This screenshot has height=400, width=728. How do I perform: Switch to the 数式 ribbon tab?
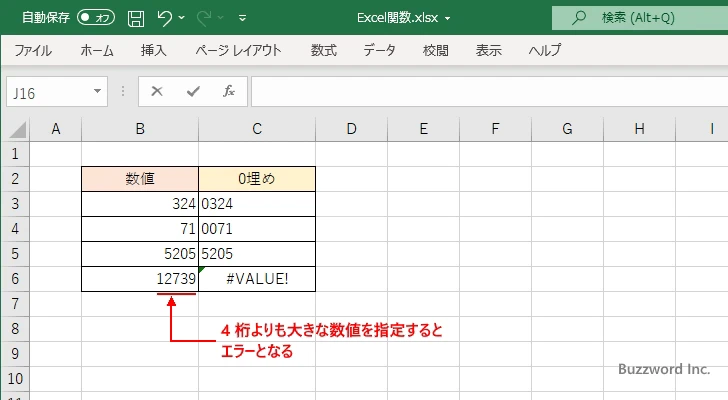[x=323, y=50]
